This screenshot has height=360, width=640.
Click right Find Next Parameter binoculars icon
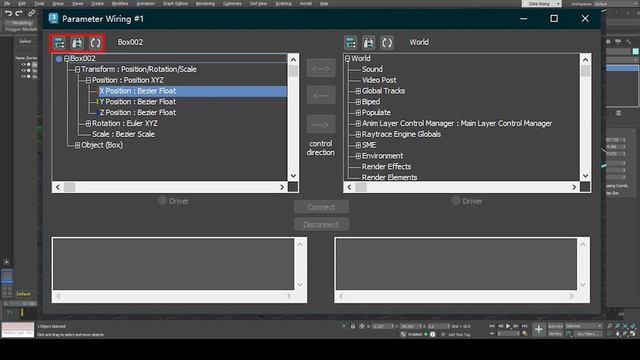click(x=369, y=42)
